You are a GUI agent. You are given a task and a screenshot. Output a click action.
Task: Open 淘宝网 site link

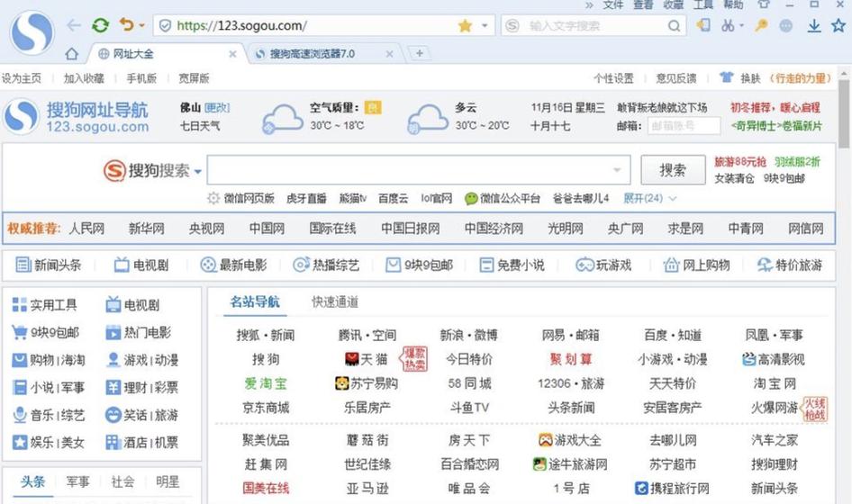click(x=775, y=383)
